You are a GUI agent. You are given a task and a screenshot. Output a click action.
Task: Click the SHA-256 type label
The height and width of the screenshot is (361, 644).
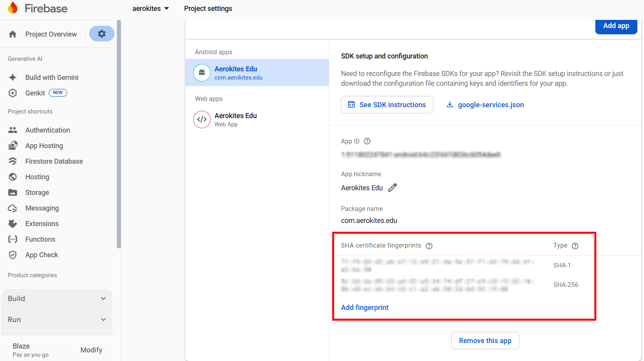566,285
